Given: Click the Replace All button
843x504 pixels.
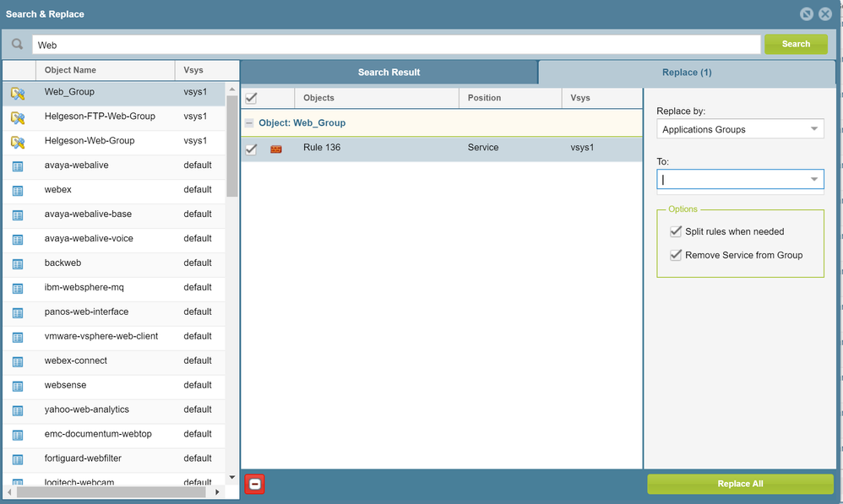Looking at the screenshot, I should 740,484.
